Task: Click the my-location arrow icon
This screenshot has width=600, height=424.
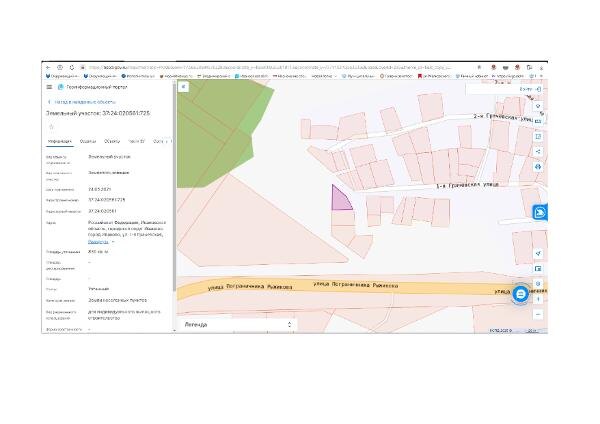Action: pos(538,253)
